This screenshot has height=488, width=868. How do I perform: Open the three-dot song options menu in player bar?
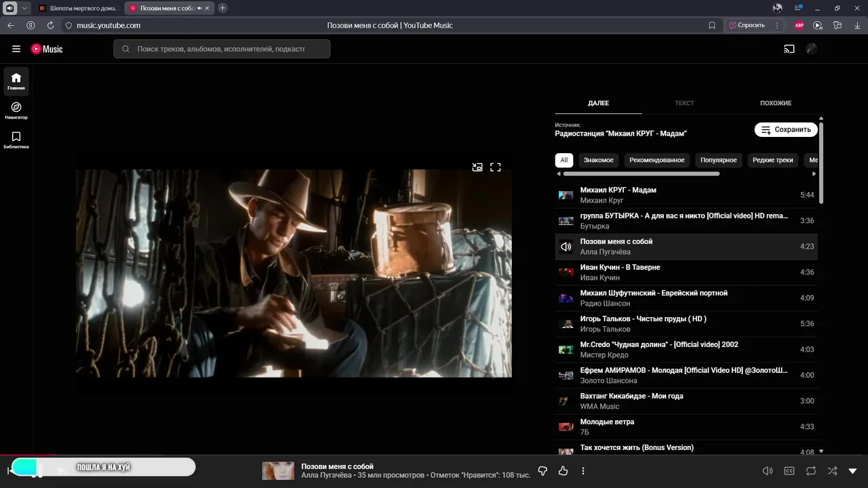pos(583,471)
